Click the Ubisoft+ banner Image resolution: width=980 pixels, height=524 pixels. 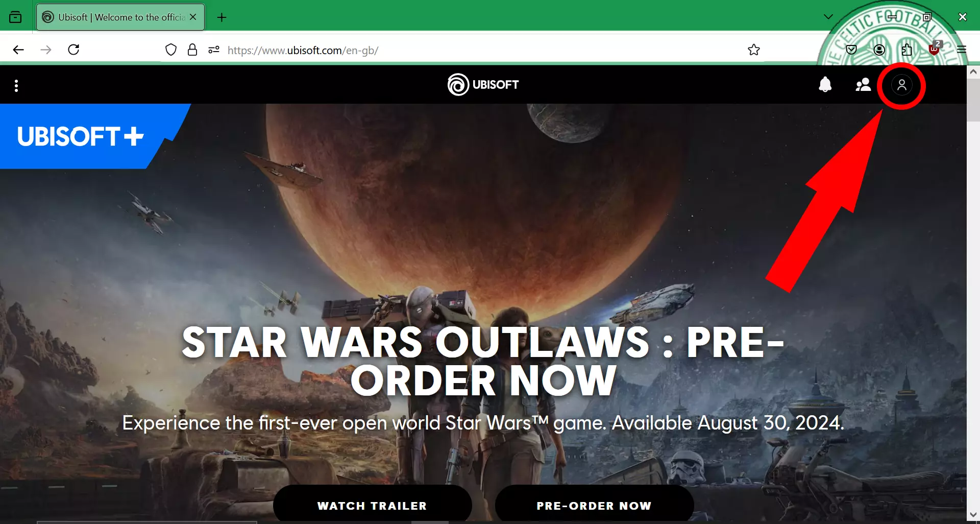click(82, 136)
